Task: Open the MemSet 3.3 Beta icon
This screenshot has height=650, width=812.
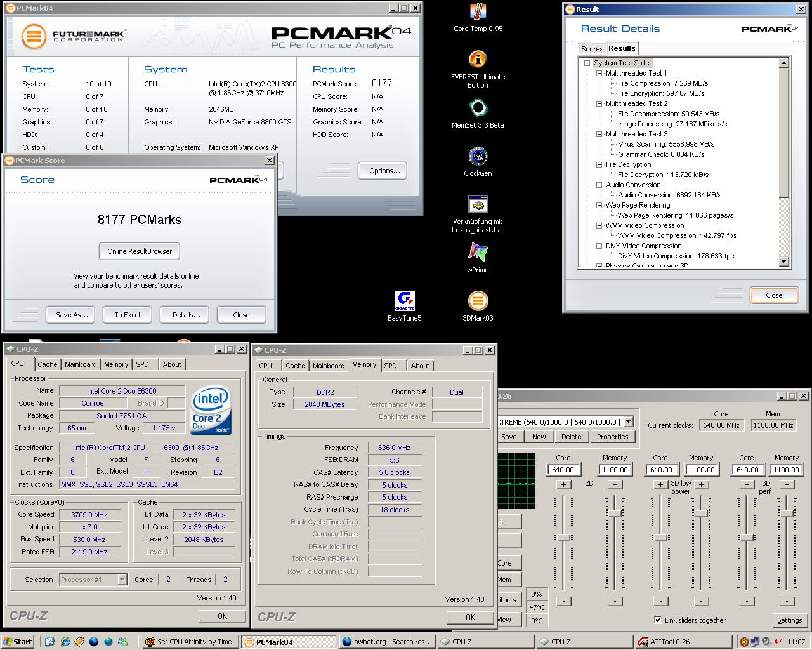Action: pyautogui.click(x=478, y=109)
